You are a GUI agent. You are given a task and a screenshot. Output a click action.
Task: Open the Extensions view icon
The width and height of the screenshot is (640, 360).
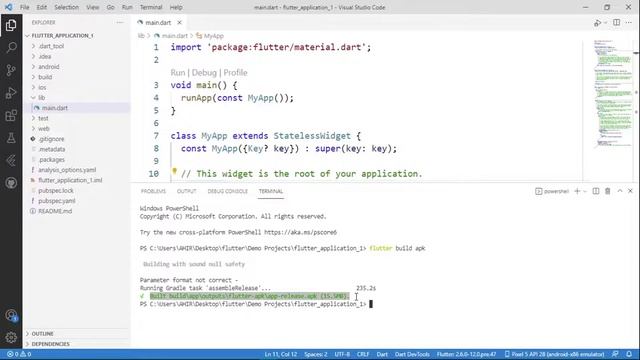pyautogui.click(x=11, y=116)
